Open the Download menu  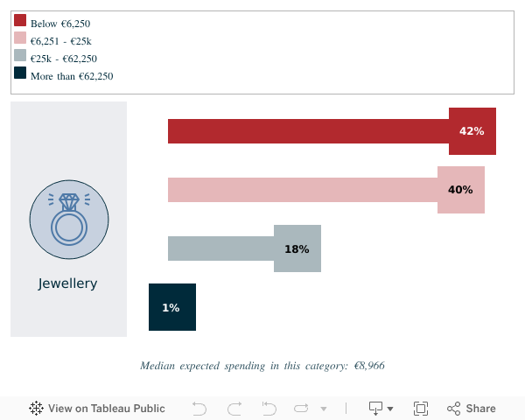381,409
